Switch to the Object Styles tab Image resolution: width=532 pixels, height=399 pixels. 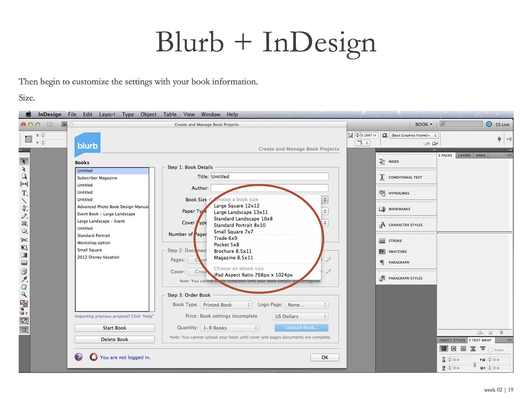point(452,340)
